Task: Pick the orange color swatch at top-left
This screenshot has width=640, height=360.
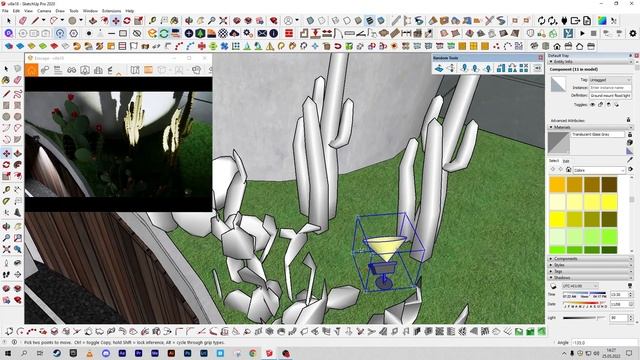Action: click(557, 184)
